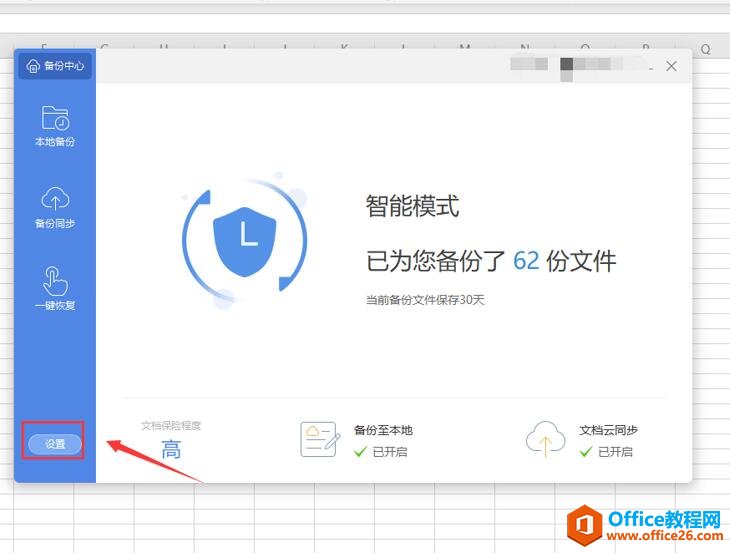Image resolution: width=730 pixels, height=553 pixels.
Task: Minimize the backup center dialog
Action: 651,68
